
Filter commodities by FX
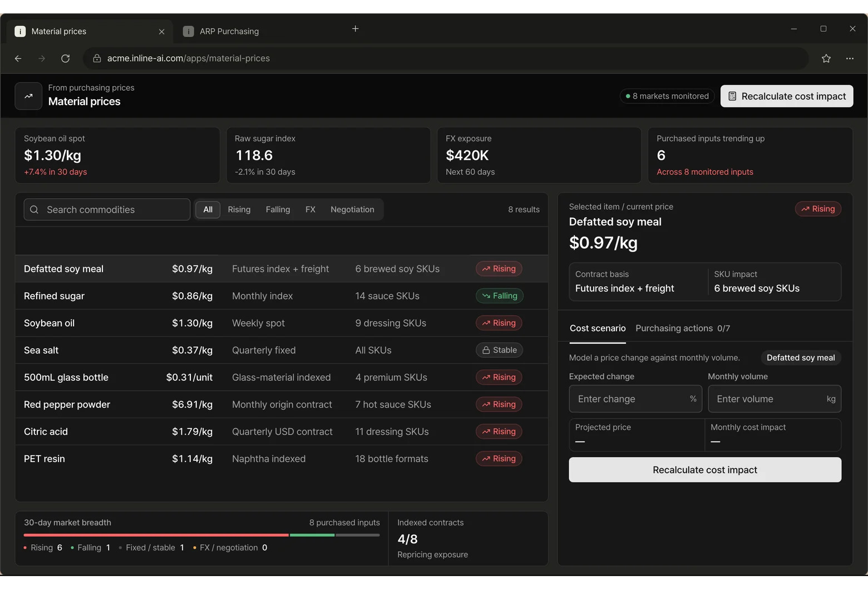[310, 210]
